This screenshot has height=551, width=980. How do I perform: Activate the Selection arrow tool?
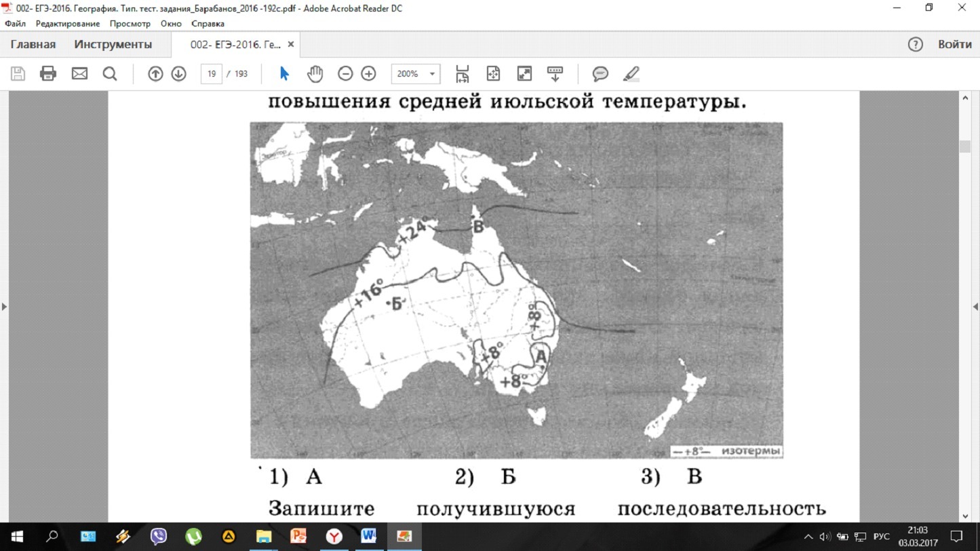pyautogui.click(x=284, y=73)
